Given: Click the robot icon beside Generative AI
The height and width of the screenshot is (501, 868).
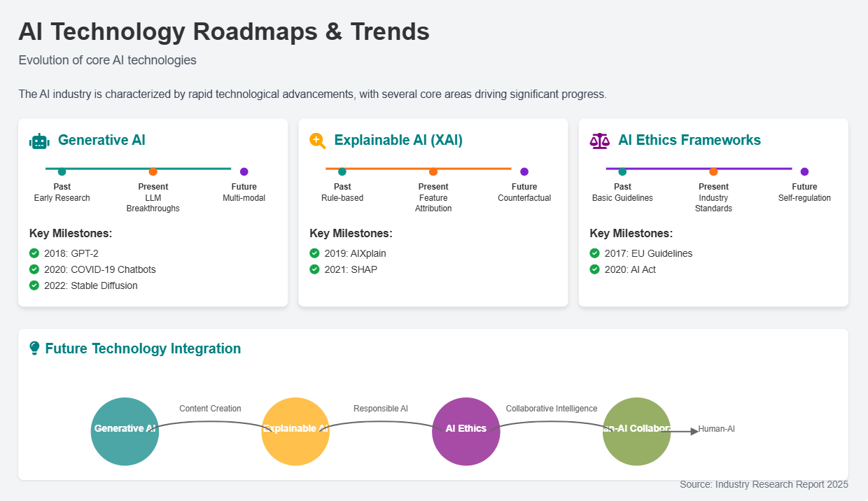Looking at the screenshot, I should [x=39, y=141].
